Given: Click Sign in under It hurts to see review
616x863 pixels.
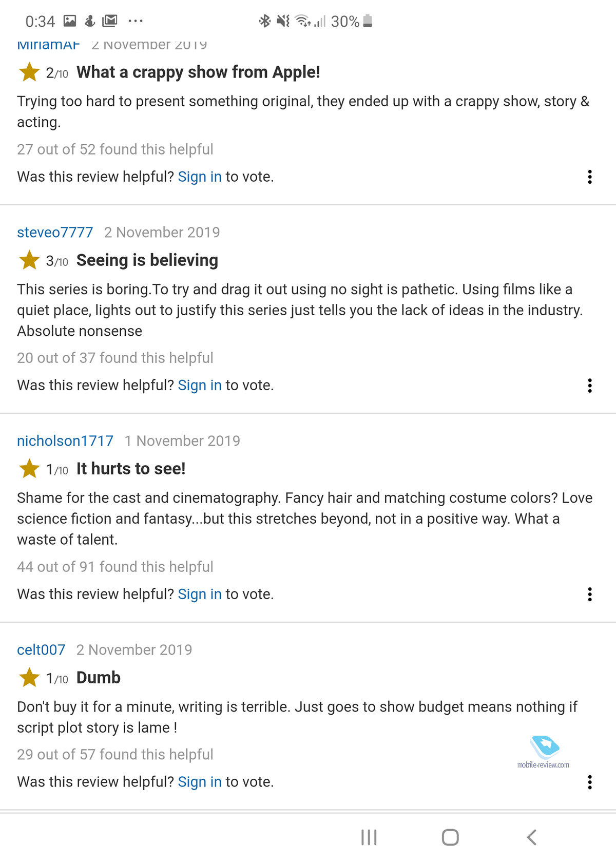Looking at the screenshot, I should tap(200, 594).
